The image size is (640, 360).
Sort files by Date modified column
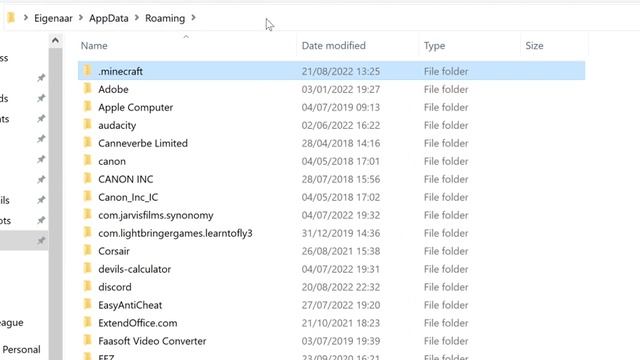coord(333,46)
